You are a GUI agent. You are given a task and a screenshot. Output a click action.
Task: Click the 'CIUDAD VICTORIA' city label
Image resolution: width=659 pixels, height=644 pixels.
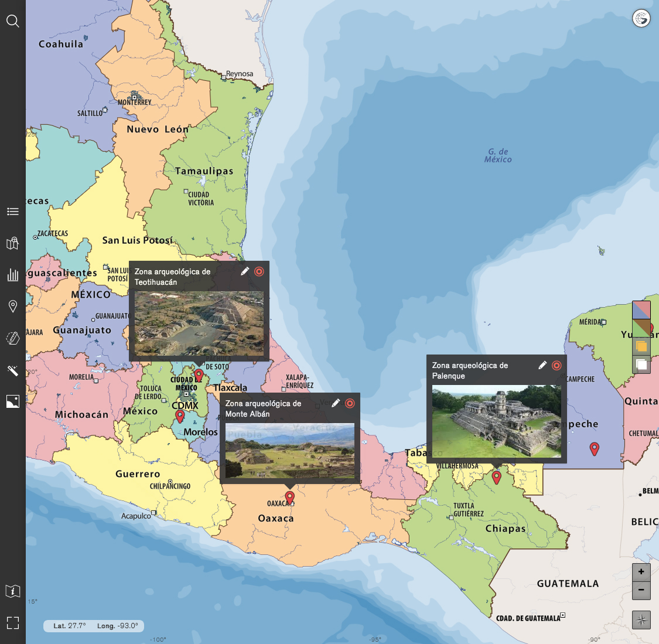(201, 199)
